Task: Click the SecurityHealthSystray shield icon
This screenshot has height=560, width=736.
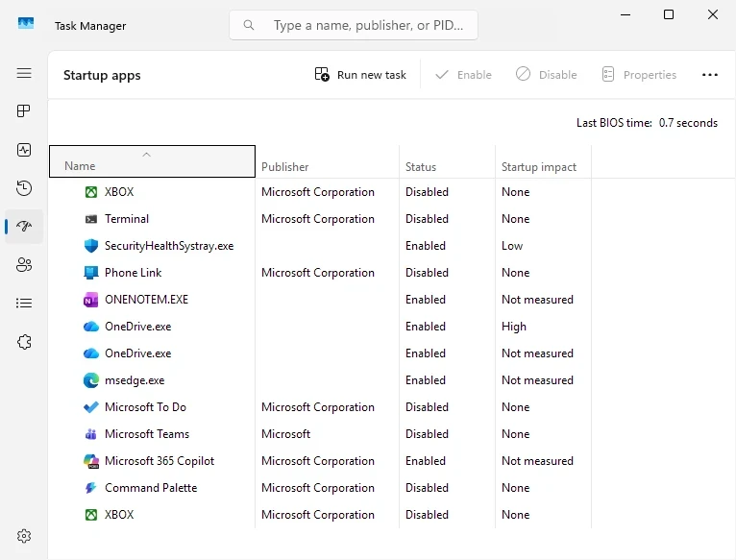Action: pyautogui.click(x=91, y=246)
